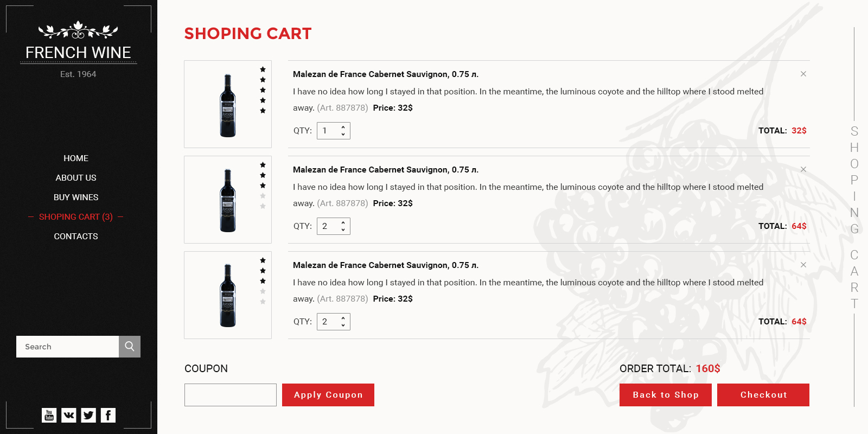
Task: Delete the third cart item
Action: click(x=803, y=265)
